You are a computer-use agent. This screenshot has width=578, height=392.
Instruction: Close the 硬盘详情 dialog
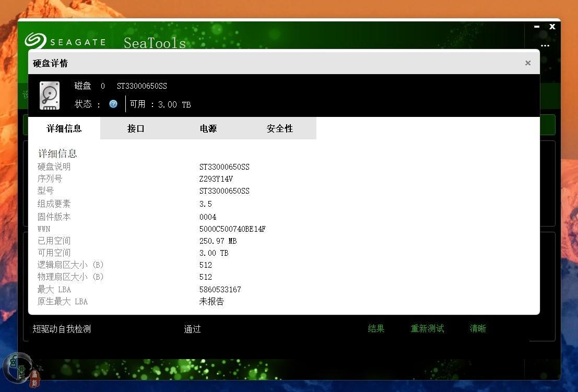528,63
